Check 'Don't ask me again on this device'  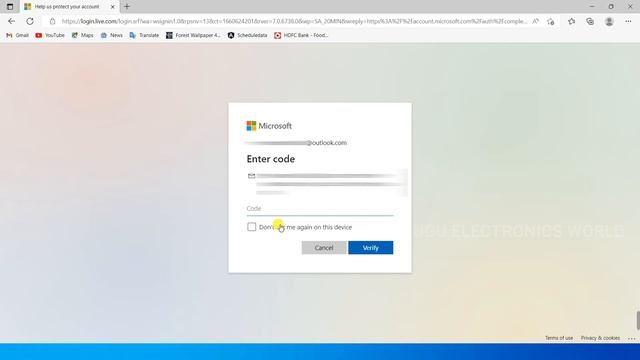tap(251, 227)
